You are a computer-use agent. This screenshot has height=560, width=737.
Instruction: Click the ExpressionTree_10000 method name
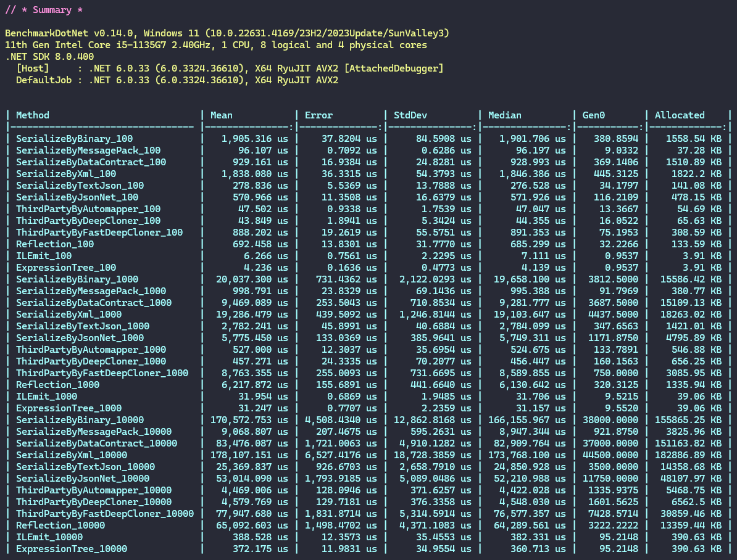[x=72, y=549]
